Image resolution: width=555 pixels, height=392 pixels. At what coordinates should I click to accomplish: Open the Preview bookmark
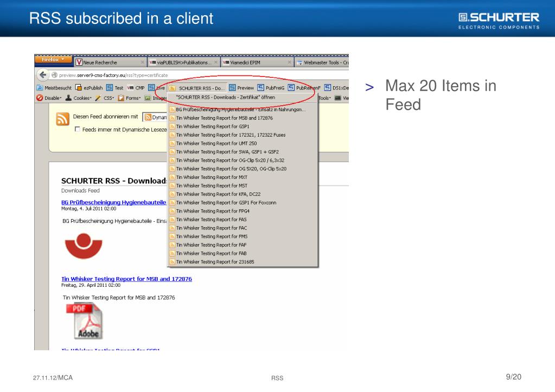241,88
